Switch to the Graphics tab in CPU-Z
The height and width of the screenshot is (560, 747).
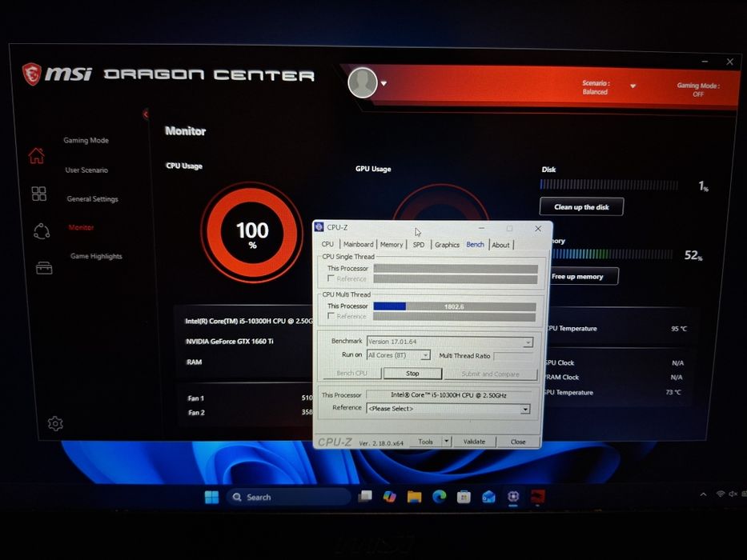coord(447,244)
